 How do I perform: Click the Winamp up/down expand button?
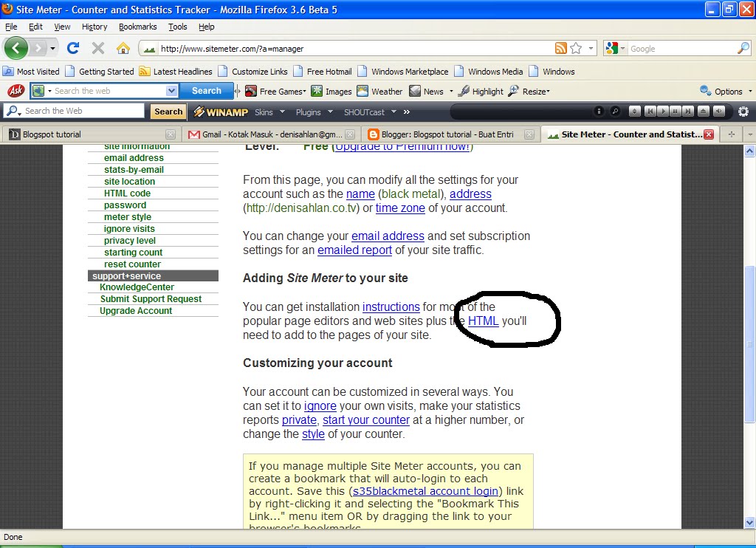point(634,112)
